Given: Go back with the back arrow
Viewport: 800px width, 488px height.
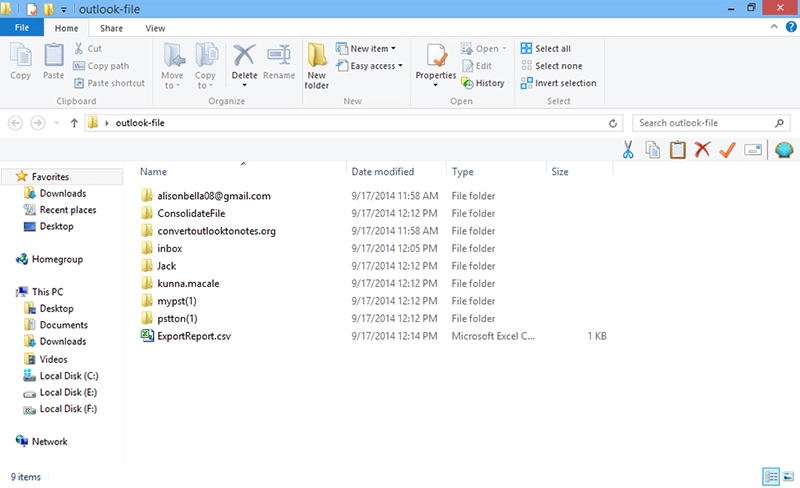Looking at the screenshot, I should click(x=15, y=123).
